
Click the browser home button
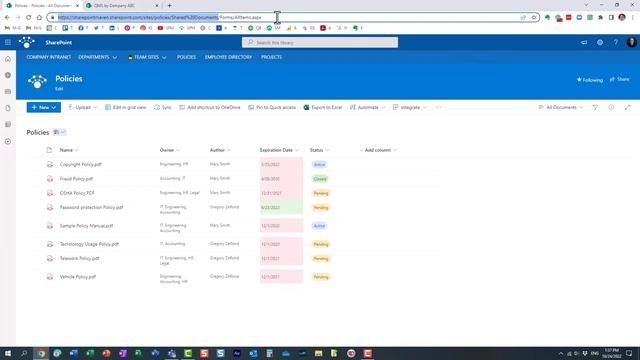click(39, 18)
